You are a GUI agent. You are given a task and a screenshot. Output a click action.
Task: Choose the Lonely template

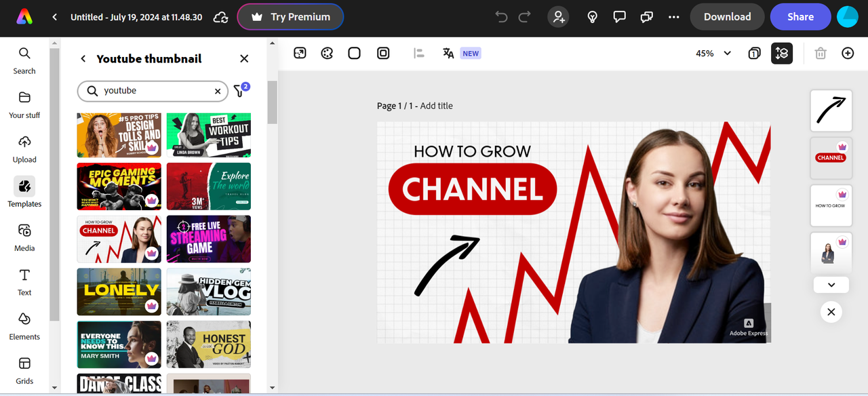click(119, 292)
